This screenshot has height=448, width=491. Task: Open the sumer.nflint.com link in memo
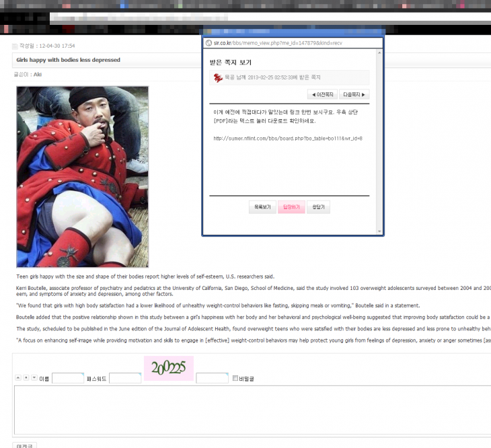click(x=288, y=139)
